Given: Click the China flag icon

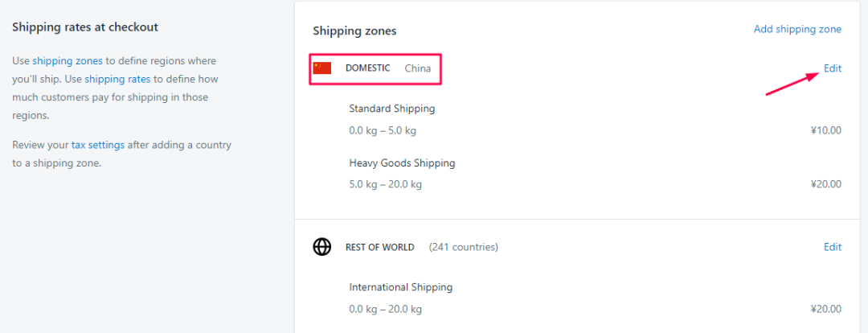Looking at the screenshot, I should tap(322, 68).
